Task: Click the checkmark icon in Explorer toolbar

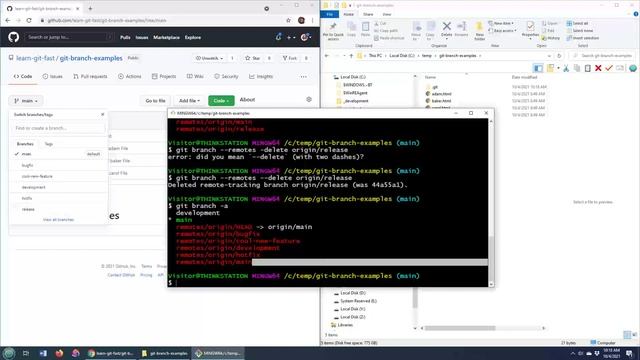Action: [x=609, y=68]
